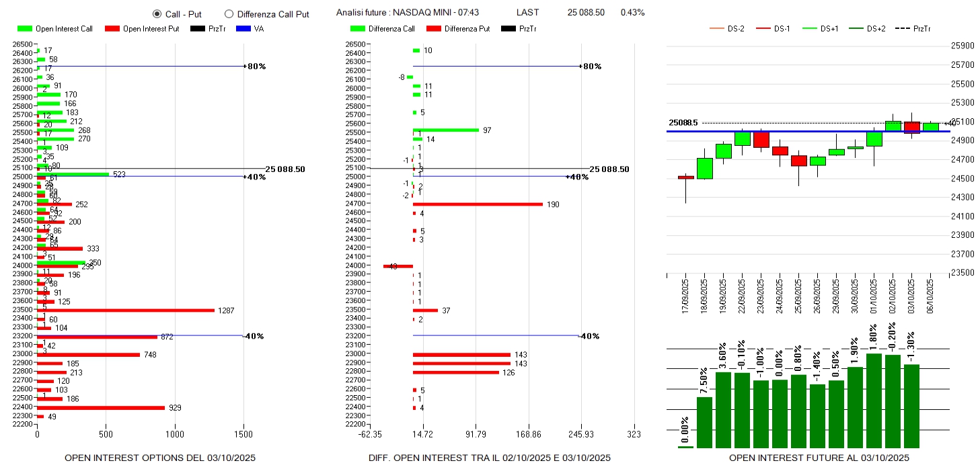980x463 pixels.
Task: Click the DS+2 dark green legend line
Action: click(x=856, y=28)
